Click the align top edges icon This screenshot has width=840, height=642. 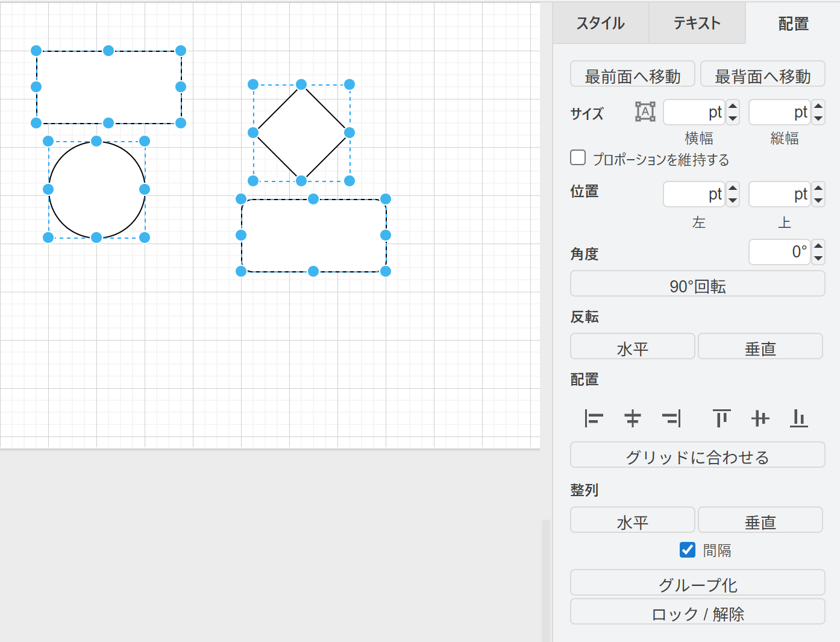pos(721,418)
